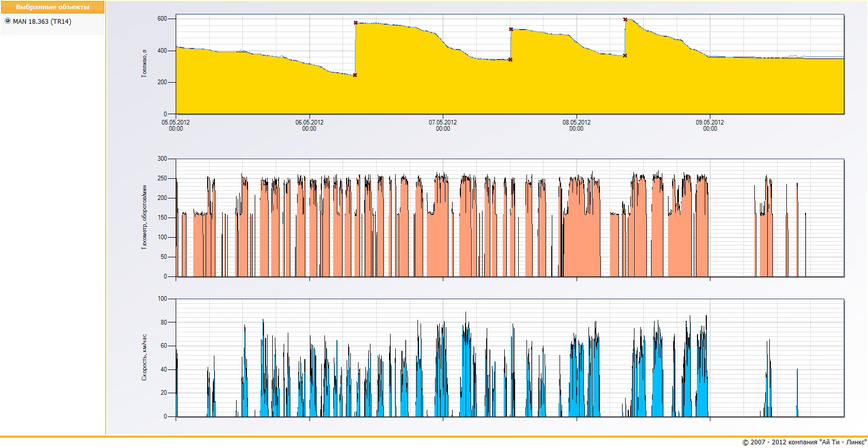868x448 pixels.
Task: Click the fuel low marker before the third refuel
Action: point(625,56)
